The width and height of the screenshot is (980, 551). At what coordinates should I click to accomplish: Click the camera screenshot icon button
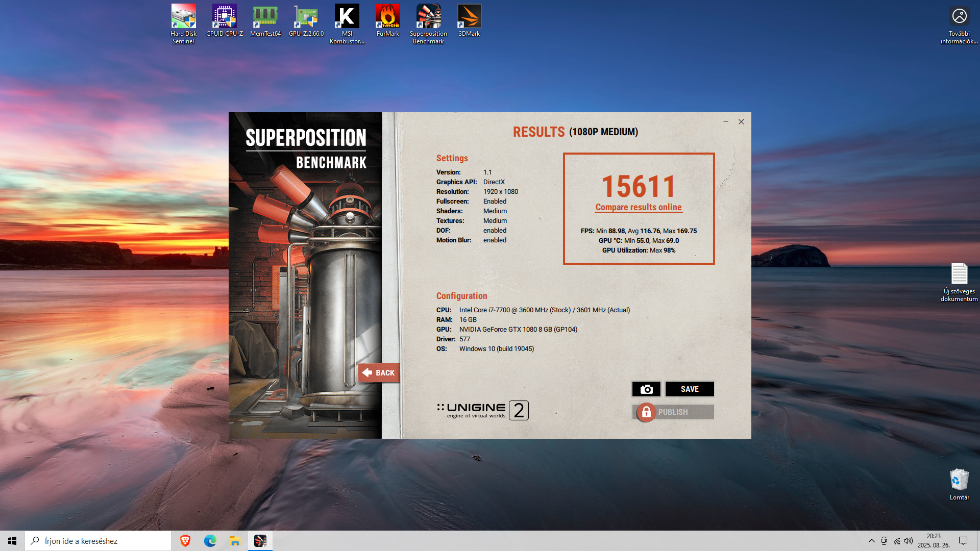(646, 389)
